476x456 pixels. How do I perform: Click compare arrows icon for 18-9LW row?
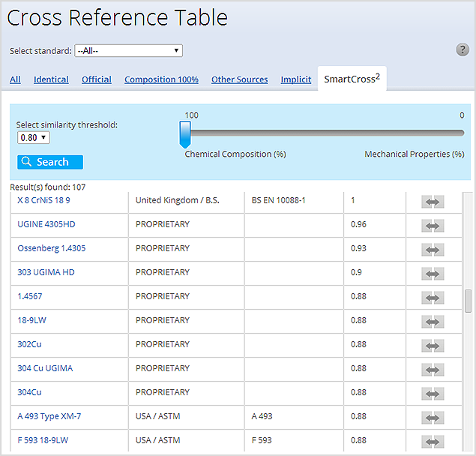(433, 322)
